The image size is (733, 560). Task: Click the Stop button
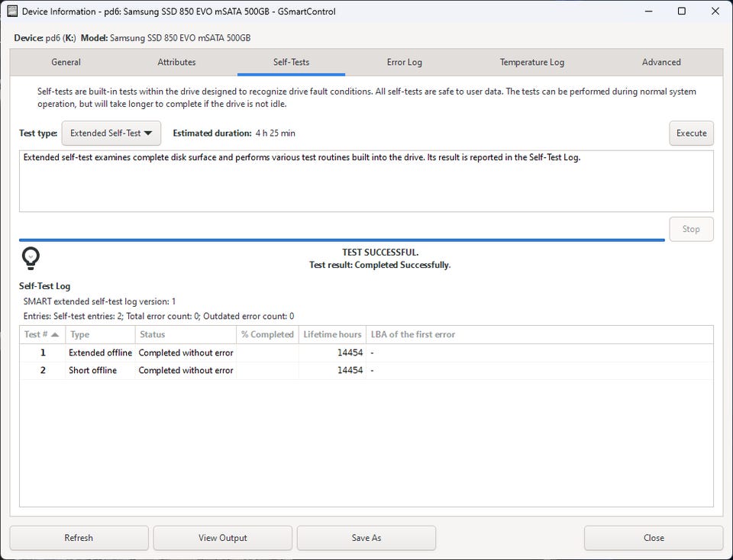pos(692,229)
